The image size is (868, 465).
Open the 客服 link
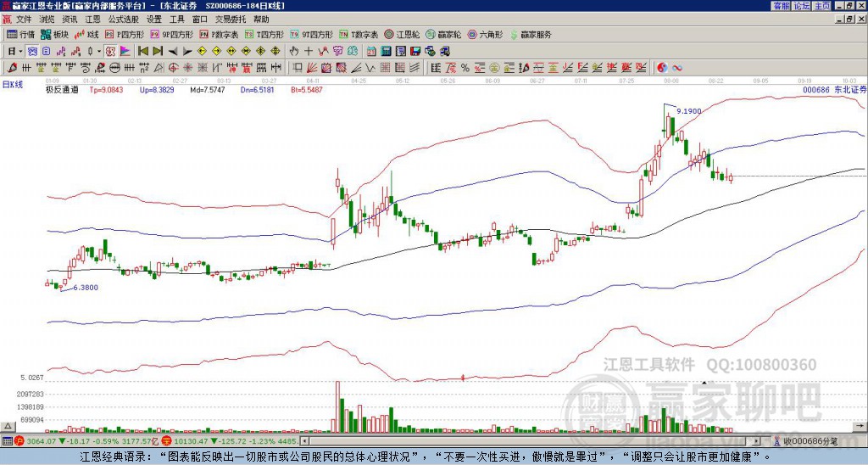[781, 6]
